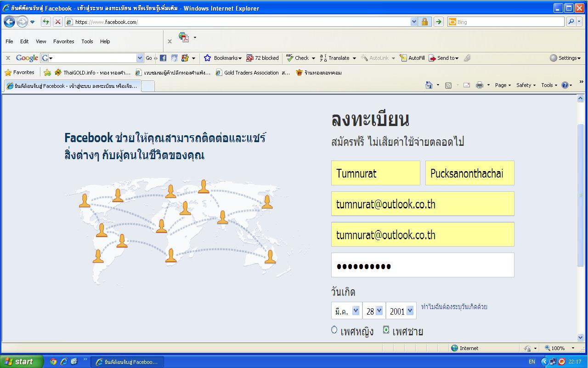Click the browser Forward arrow button

[x=22, y=22]
